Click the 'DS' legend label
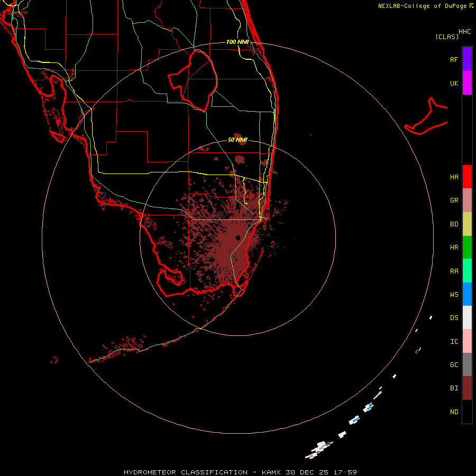 coord(454,318)
